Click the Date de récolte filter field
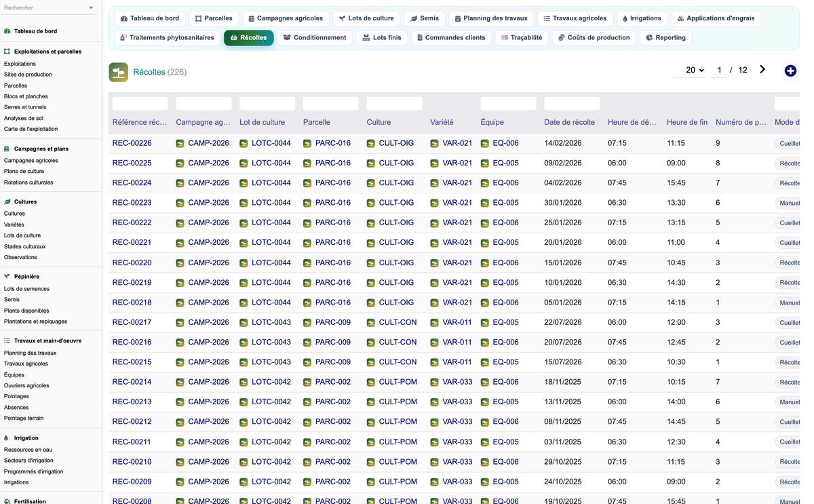The width and height of the screenshot is (814, 504). click(x=572, y=104)
